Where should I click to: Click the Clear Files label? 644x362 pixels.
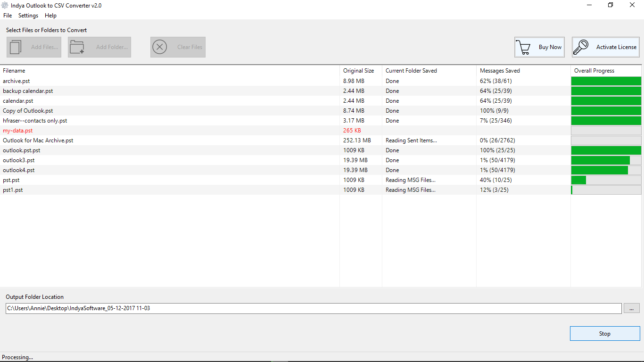pyautogui.click(x=190, y=47)
